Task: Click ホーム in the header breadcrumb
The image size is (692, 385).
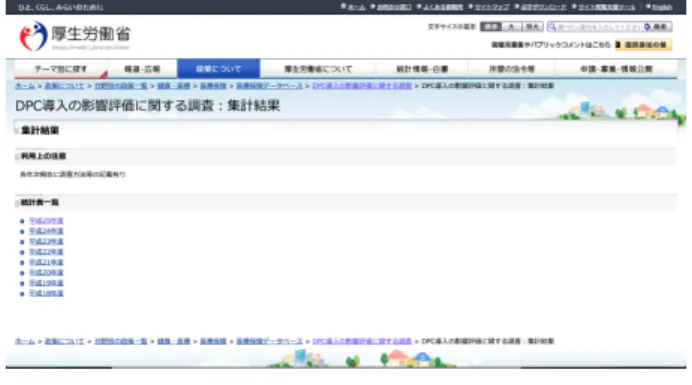Action: (25, 86)
